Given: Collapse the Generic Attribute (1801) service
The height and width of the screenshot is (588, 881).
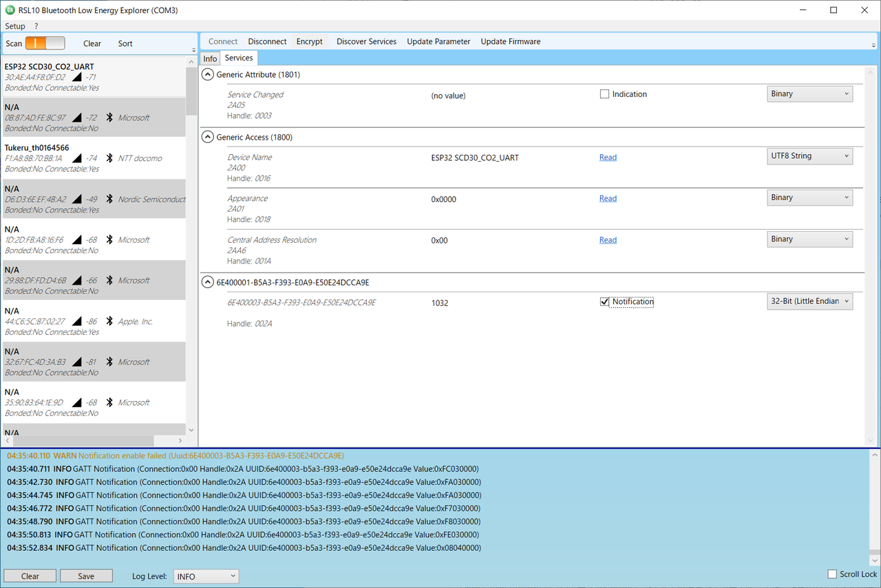Looking at the screenshot, I should click(x=208, y=74).
